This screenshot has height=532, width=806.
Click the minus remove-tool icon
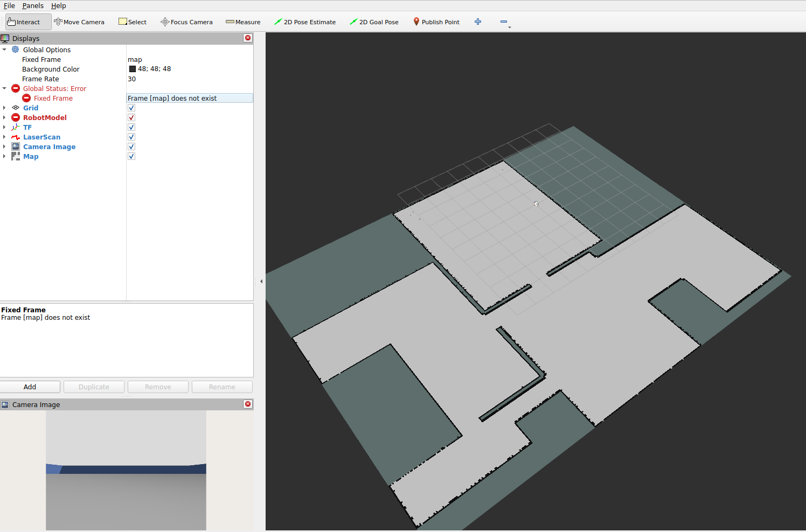click(504, 22)
